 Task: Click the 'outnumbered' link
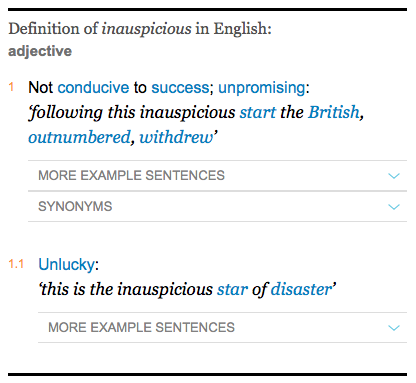tap(79, 137)
